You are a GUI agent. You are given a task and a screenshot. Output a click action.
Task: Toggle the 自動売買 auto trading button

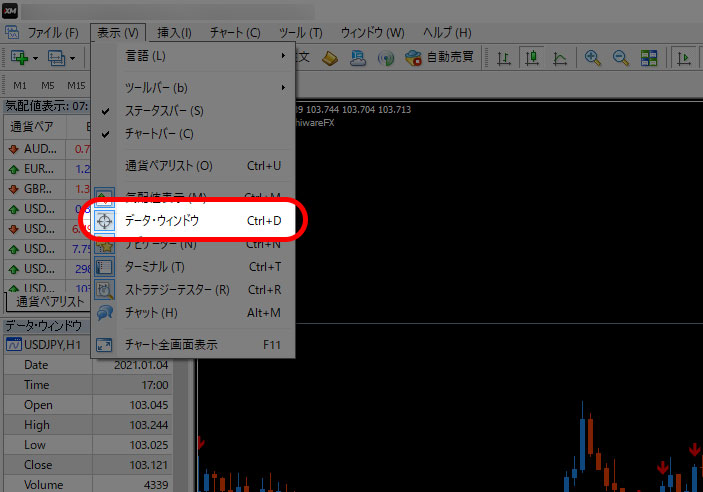[440, 58]
